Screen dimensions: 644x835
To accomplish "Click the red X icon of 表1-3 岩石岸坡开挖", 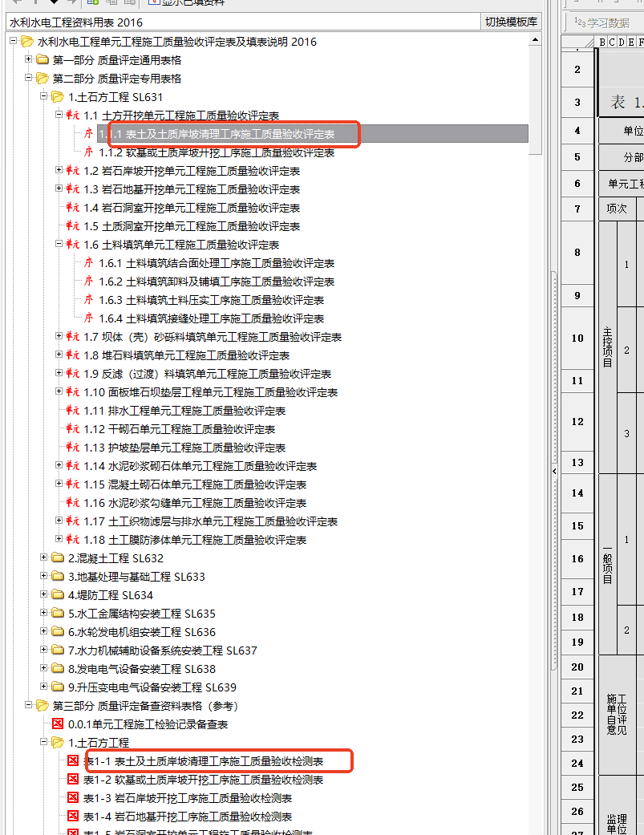I will point(73,798).
